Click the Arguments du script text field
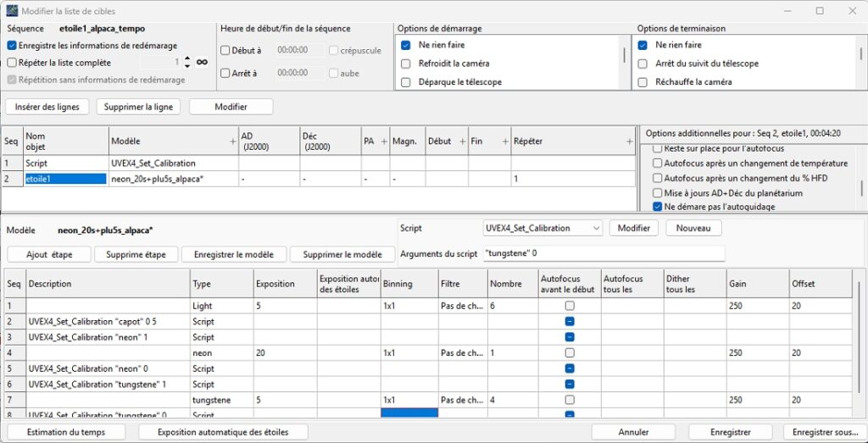This screenshot has width=868, height=443. (x=603, y=253)
